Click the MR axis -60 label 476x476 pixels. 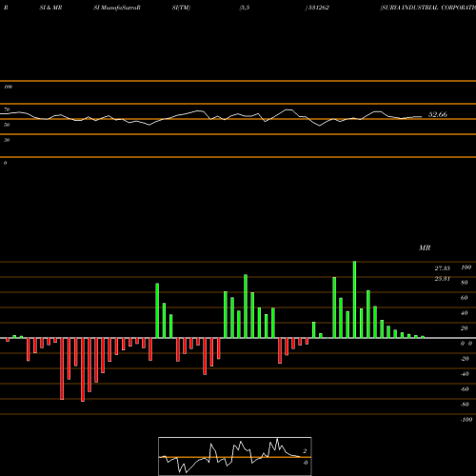465,389
